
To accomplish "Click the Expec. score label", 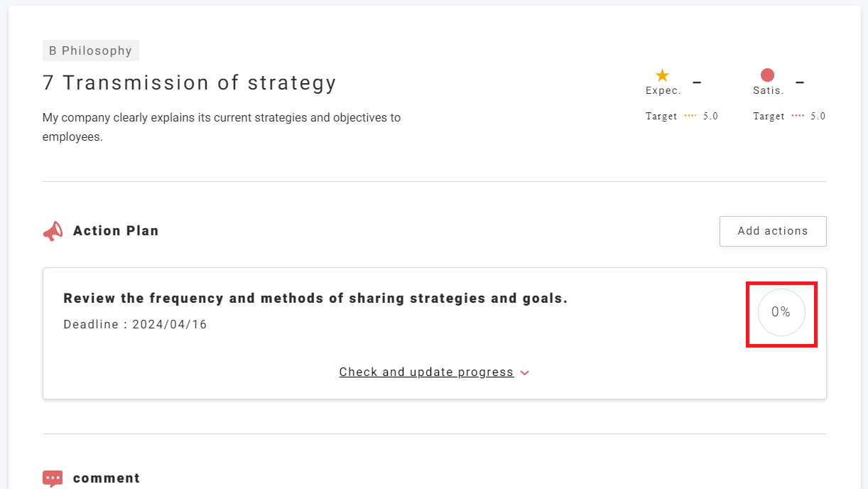I will click(x=663, y=91).
